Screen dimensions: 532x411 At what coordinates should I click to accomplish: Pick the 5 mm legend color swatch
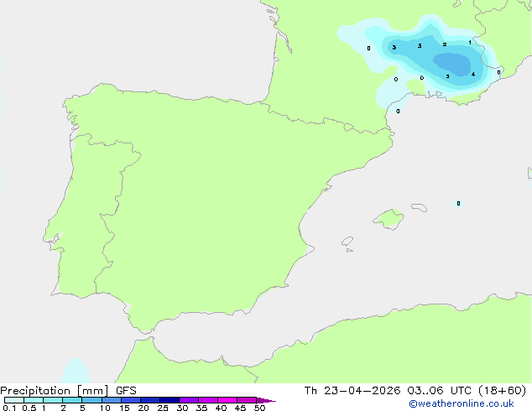91,400
